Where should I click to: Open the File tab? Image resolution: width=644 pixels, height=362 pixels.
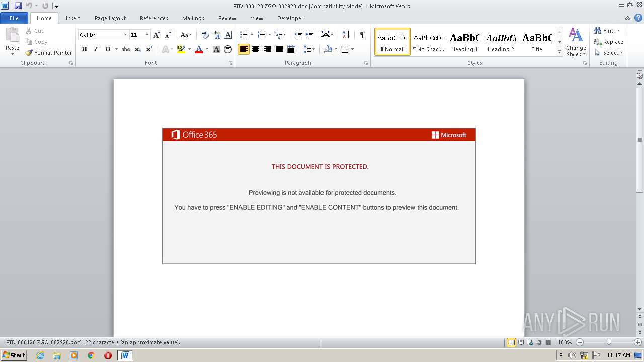14,18
